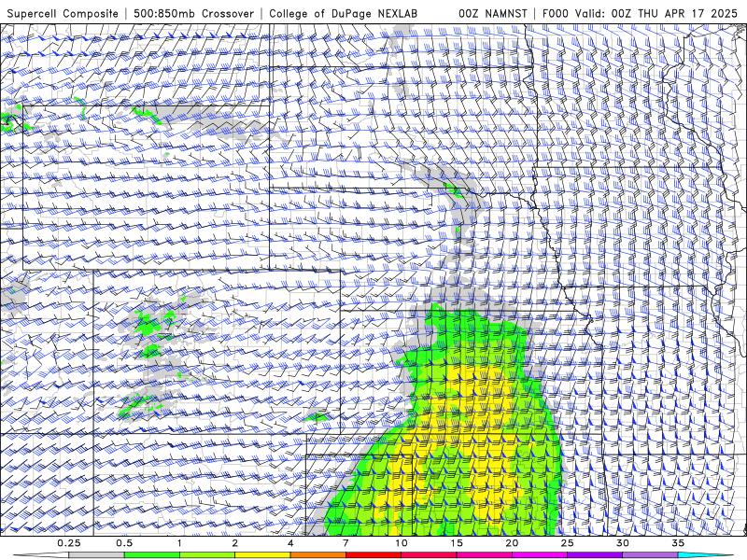
Task: Click the '7' legend value
Action: 345,543
